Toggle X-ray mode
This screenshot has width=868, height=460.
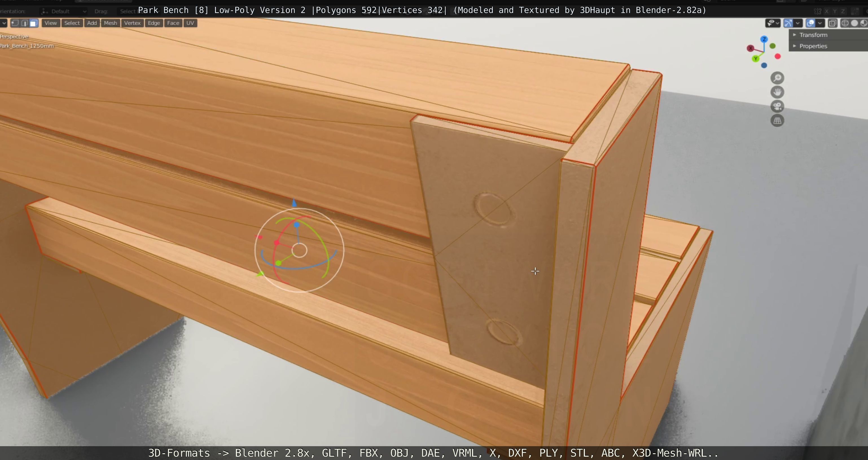833,23
